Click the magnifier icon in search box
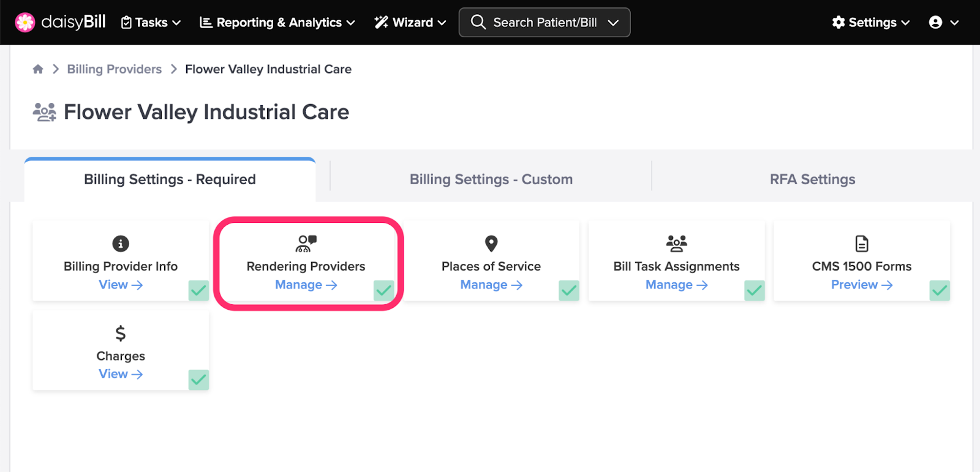This screenshot has height=472, width=980. click(x=478, y=22)
